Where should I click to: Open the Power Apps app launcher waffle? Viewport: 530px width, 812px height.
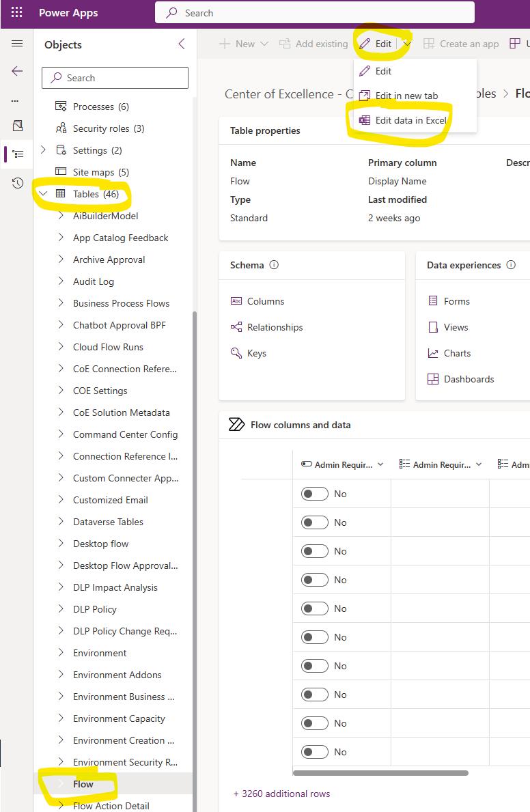[16, 12]
